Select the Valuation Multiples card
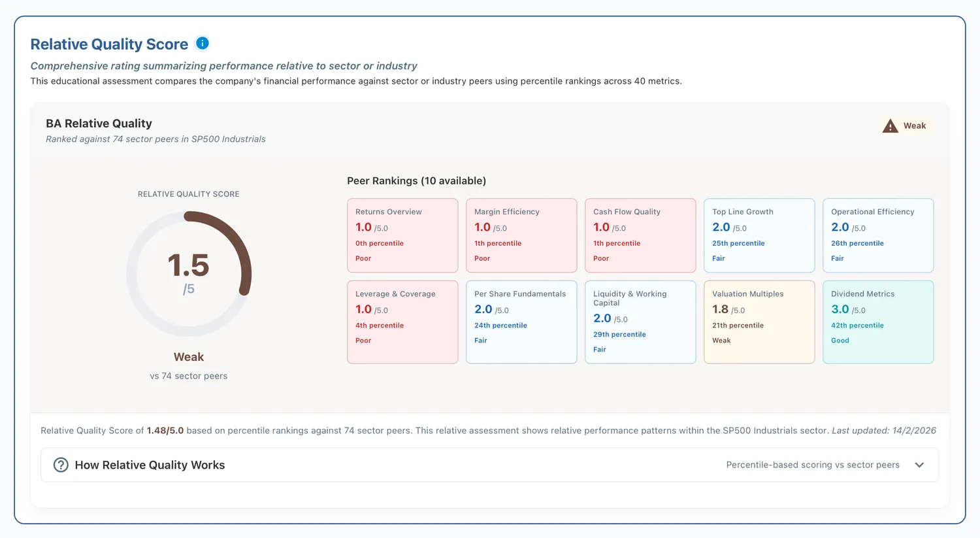This screenshot has height=538, width=980. click(759, 322)
